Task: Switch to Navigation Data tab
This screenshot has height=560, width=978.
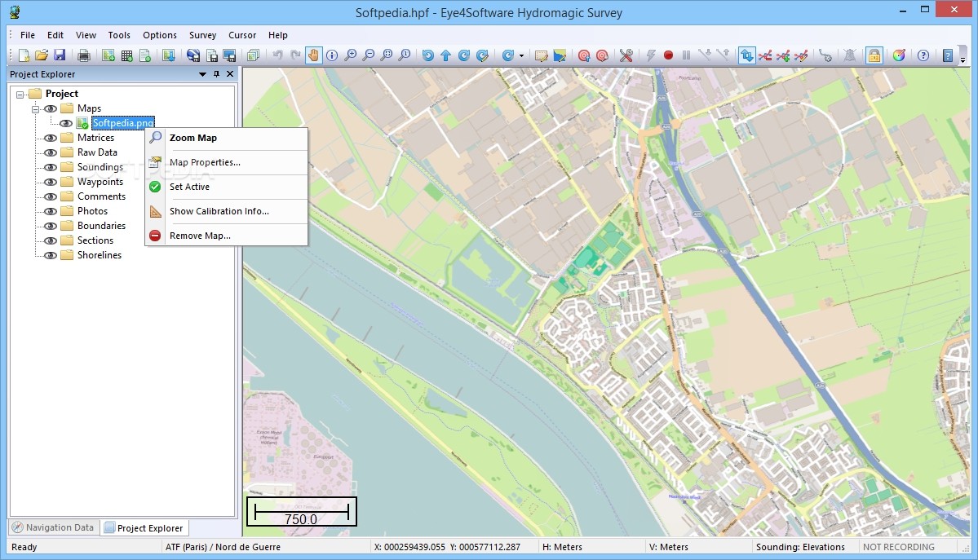Action: pos(54,527)
